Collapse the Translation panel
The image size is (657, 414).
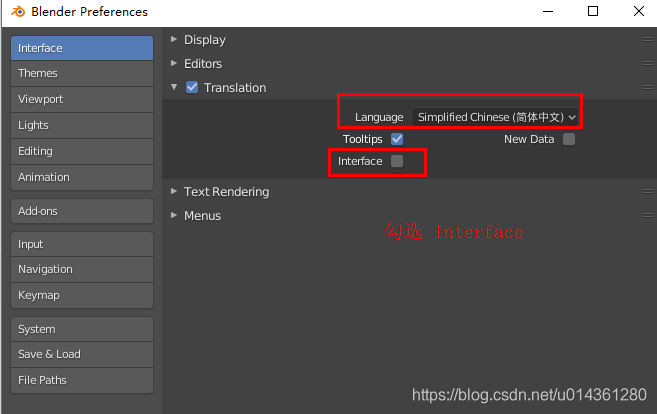pos(173,87)
